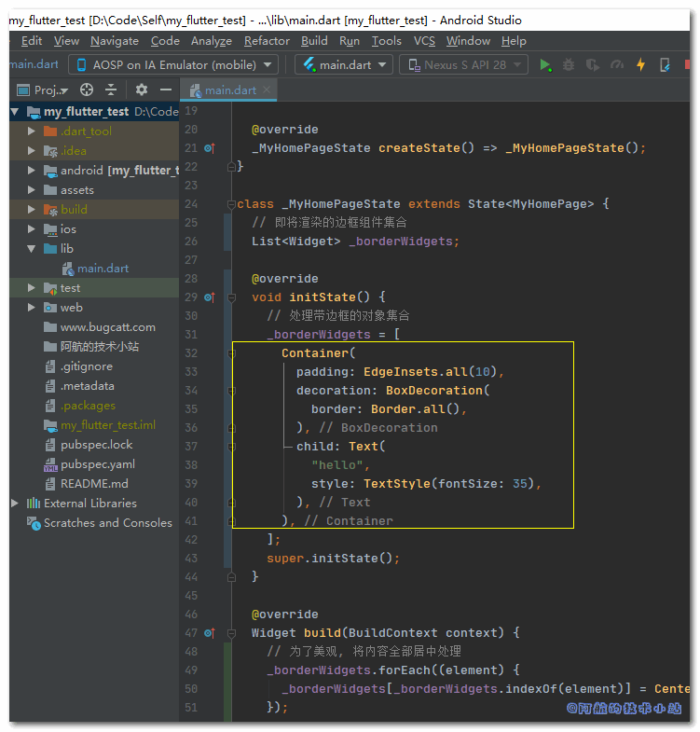Collapse all in the Project panel toolbar
This screenshot has width=700, height=732.
click(x=111, y=90)
